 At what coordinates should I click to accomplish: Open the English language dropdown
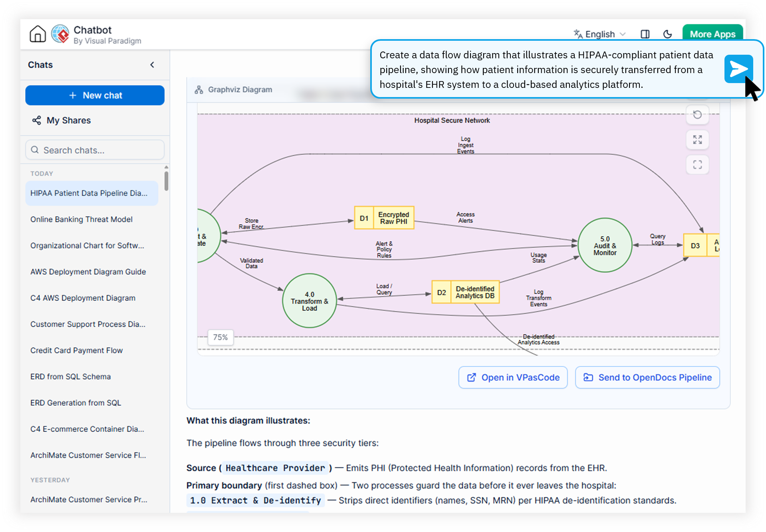pos(599,34)
